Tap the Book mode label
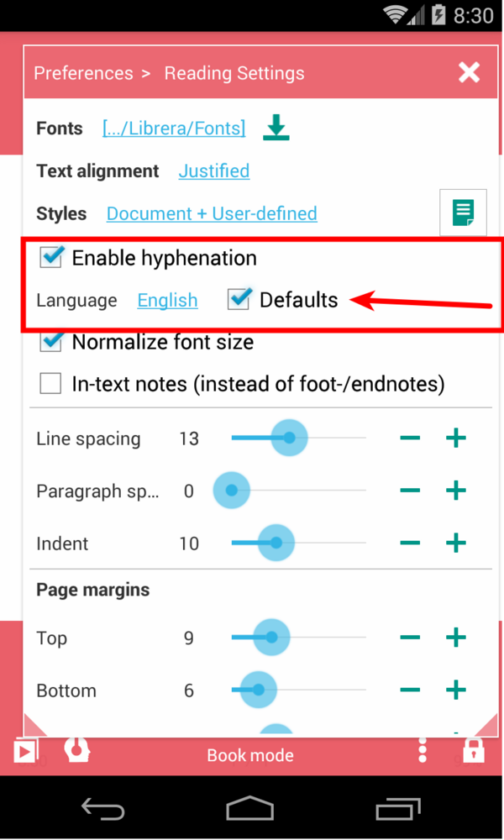504x840 pixels. tap(250, 755)
